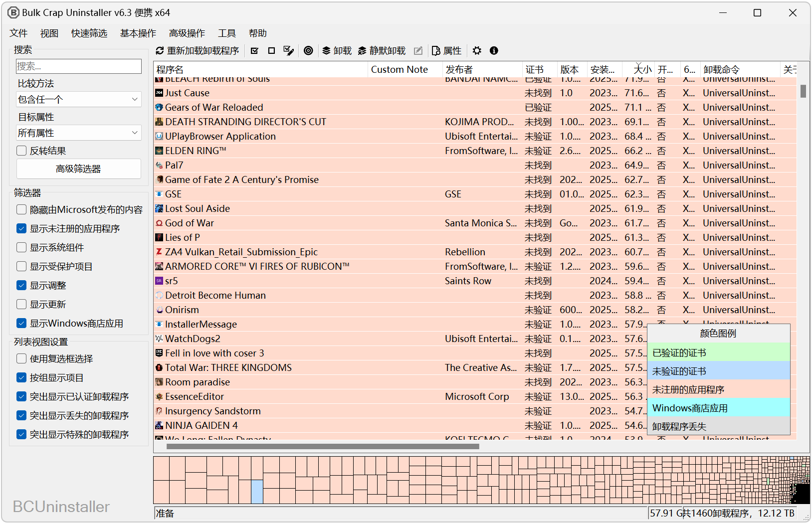Image resolution: width=812 pixels, height=524 pixels.
Task: Uncheck 突出显示已认证卸载程序 checkbox
Action: (x=21, y=396)
